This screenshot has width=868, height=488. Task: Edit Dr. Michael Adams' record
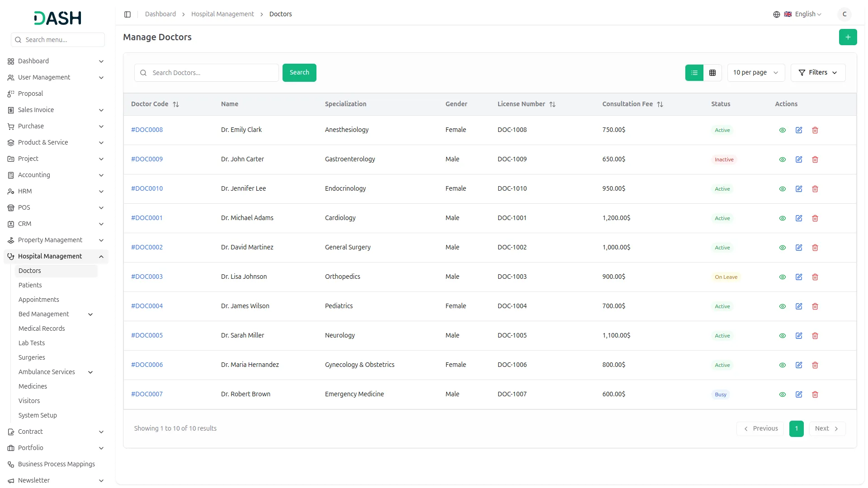coord(798,218)
